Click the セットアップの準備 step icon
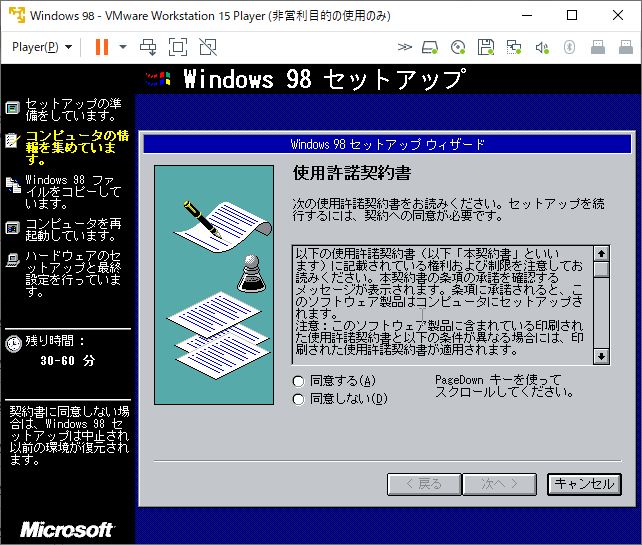 tap(12, 108)
